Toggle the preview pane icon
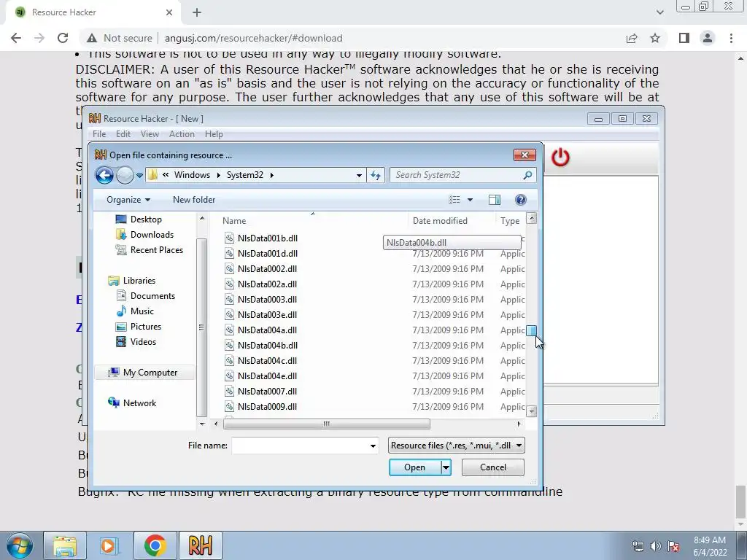This screenshot has height=560, width=747. (495, 200)
